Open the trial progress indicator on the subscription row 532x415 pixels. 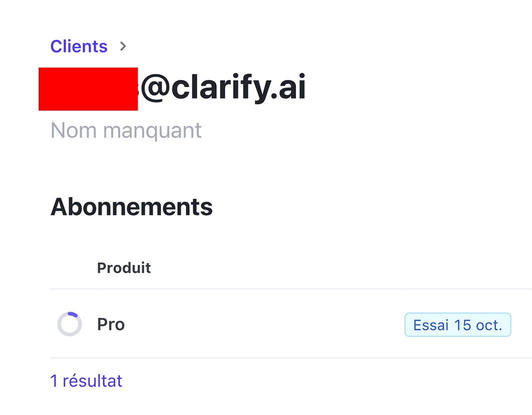pos(70,324)
